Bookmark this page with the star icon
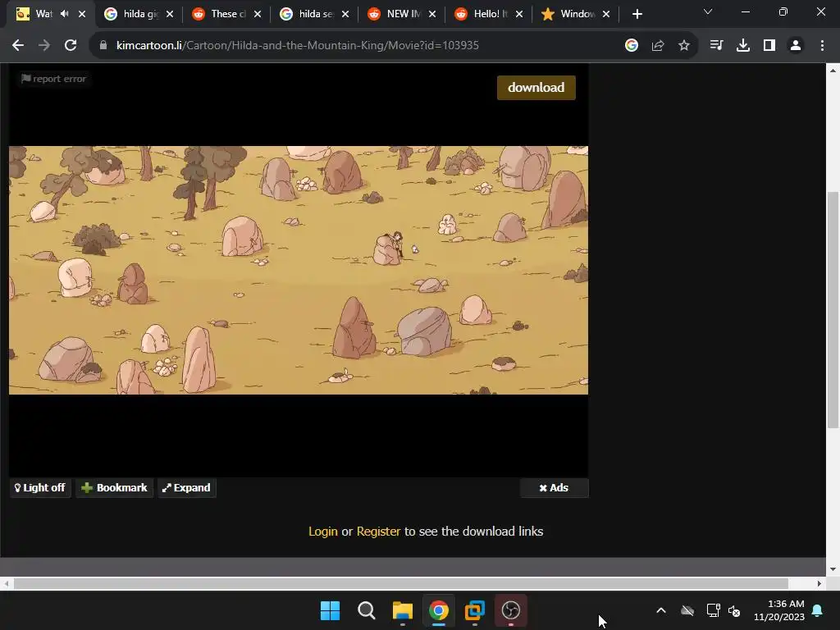The height and width of the screenshot is (630, 840). coord(684,46)
